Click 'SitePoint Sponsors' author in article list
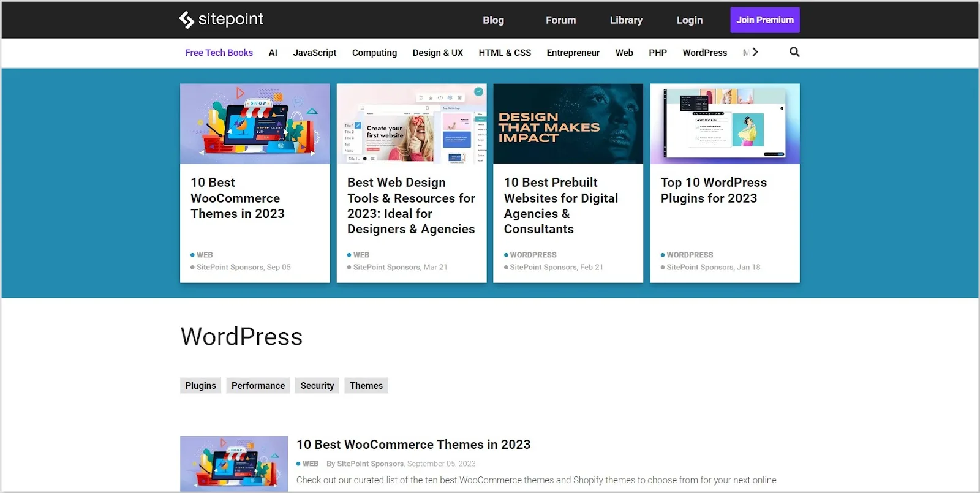The width and height of the screenshot is (980, 493). (370, 464)
